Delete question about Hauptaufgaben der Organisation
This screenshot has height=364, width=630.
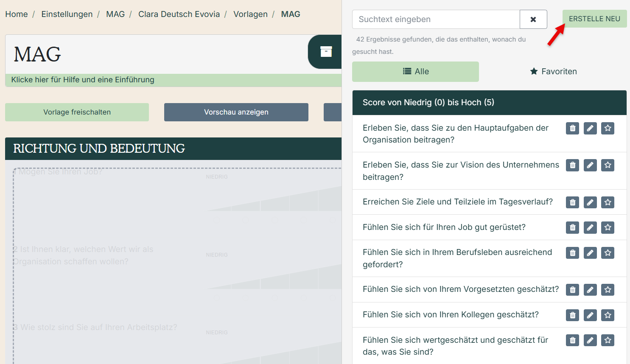click(572, 128)
